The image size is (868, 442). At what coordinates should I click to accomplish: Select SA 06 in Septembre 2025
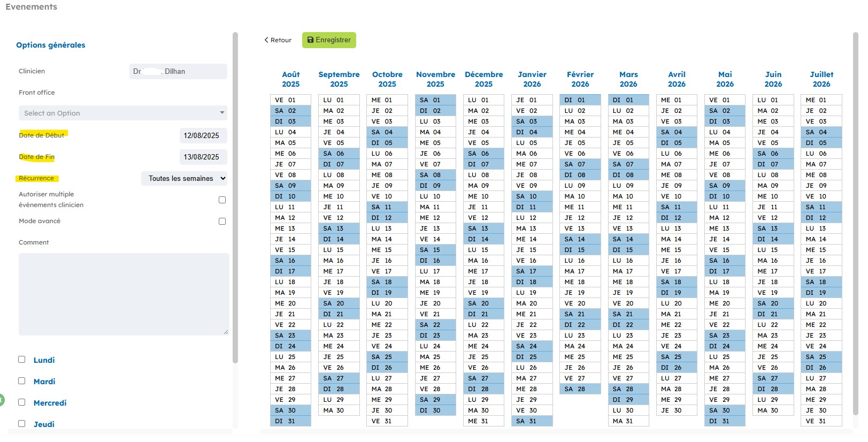[x=339, y=154]
